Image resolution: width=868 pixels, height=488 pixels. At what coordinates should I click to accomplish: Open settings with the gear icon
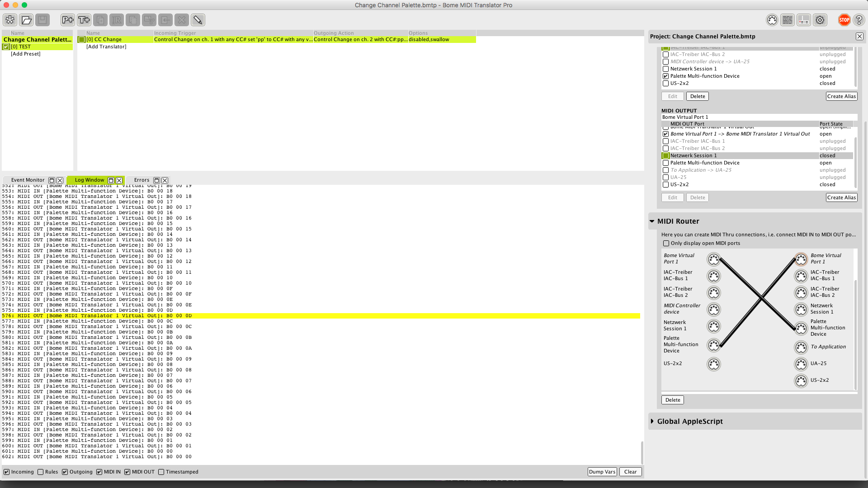click(820, 20)
